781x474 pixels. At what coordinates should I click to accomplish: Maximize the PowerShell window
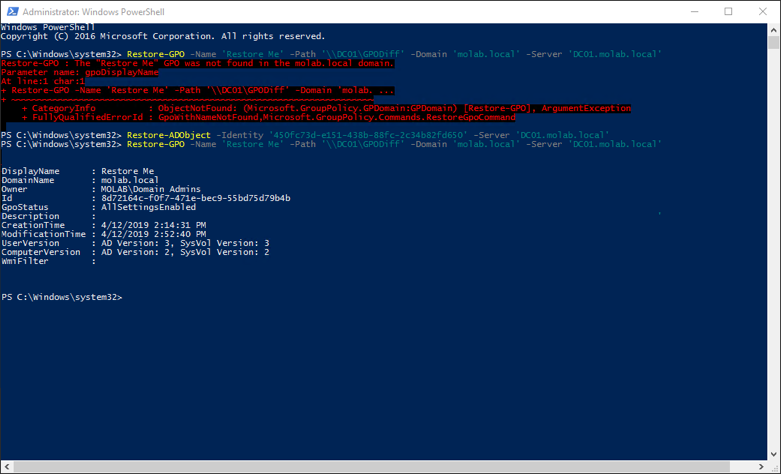pos(728,11)
